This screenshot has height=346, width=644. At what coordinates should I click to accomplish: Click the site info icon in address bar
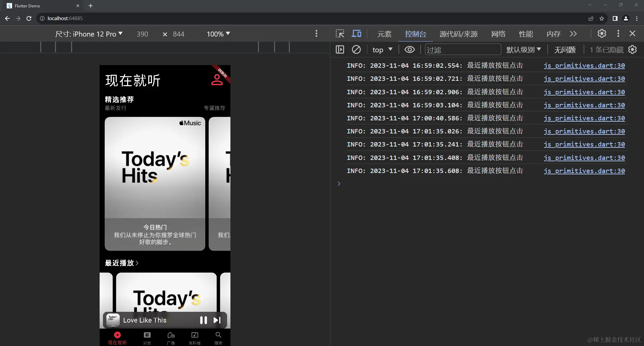pyautogui.click(x=42, y=18)
